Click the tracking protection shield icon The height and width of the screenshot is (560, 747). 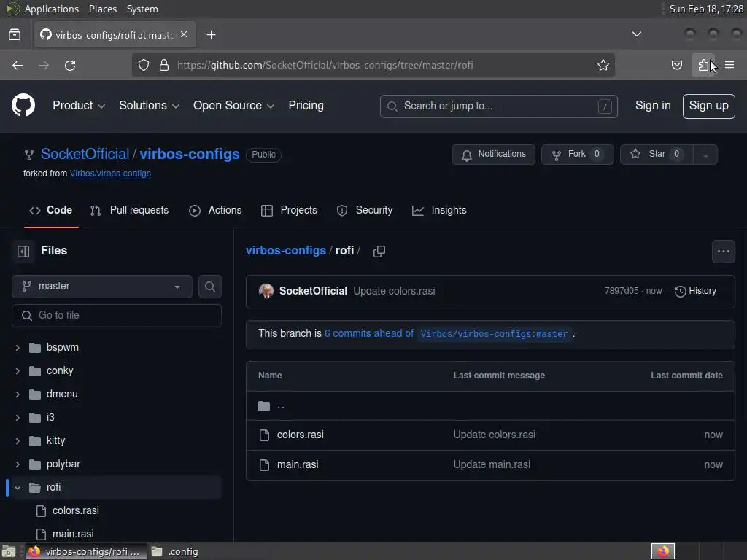point(144,65)
